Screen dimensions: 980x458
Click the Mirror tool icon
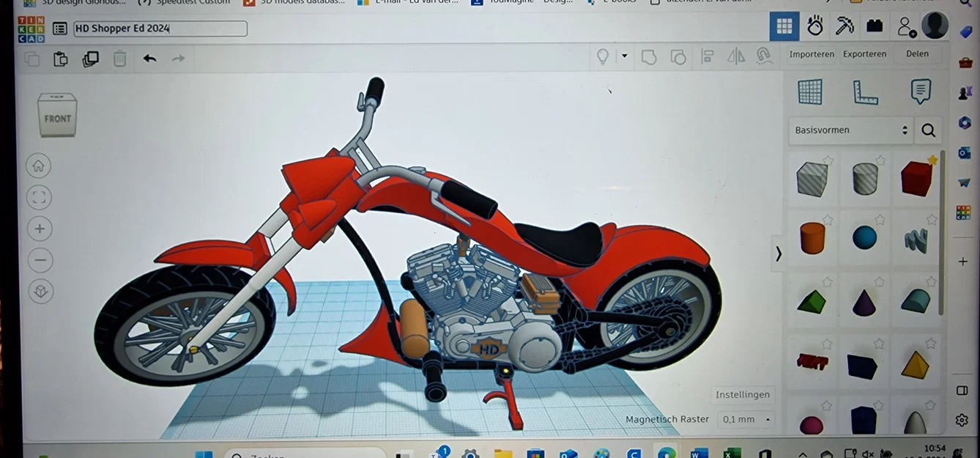point(736,56)
